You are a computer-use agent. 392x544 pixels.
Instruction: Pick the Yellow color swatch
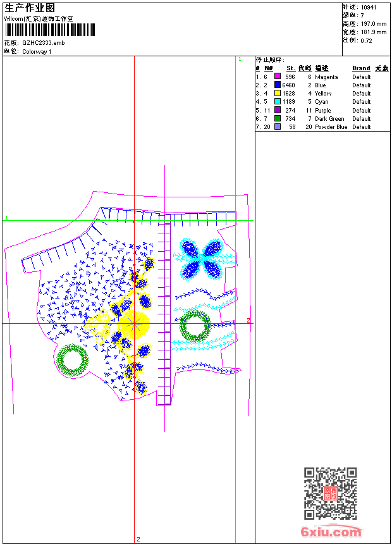tap(278, 93)
